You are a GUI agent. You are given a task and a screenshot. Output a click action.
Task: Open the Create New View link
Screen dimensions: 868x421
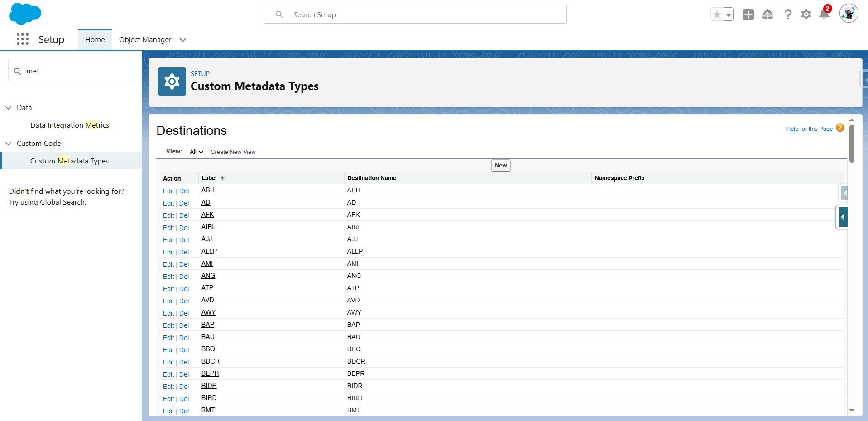coord(233,152)
